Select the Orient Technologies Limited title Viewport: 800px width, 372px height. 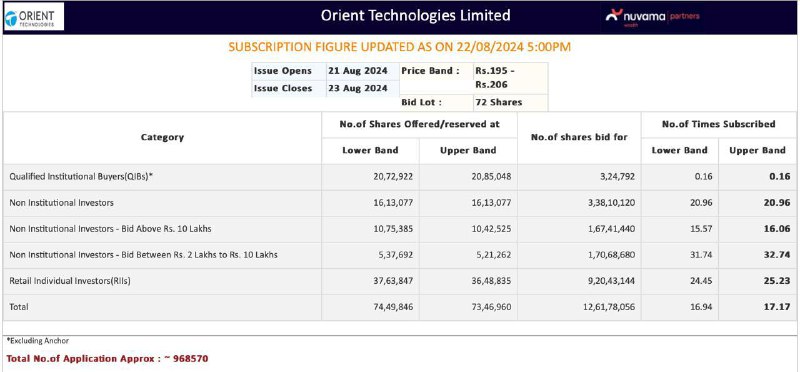[x=415, y=15]
